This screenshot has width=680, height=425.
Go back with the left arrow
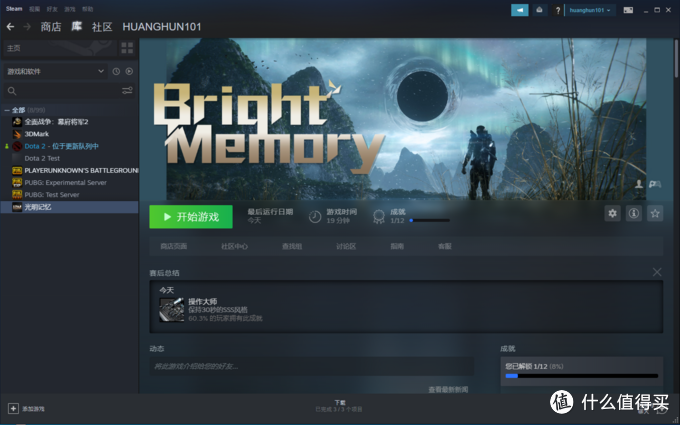pyautogui.click(x=10, y=27)
